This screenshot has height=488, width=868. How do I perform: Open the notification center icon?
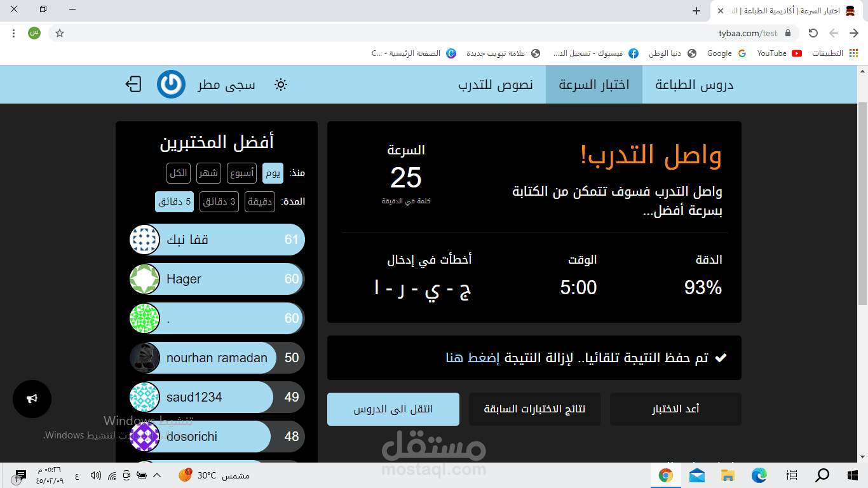point(20,475)
